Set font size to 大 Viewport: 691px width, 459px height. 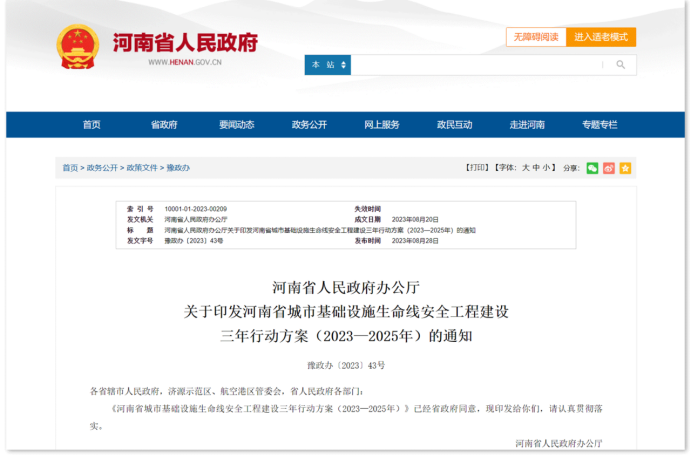tap(525, 168)
